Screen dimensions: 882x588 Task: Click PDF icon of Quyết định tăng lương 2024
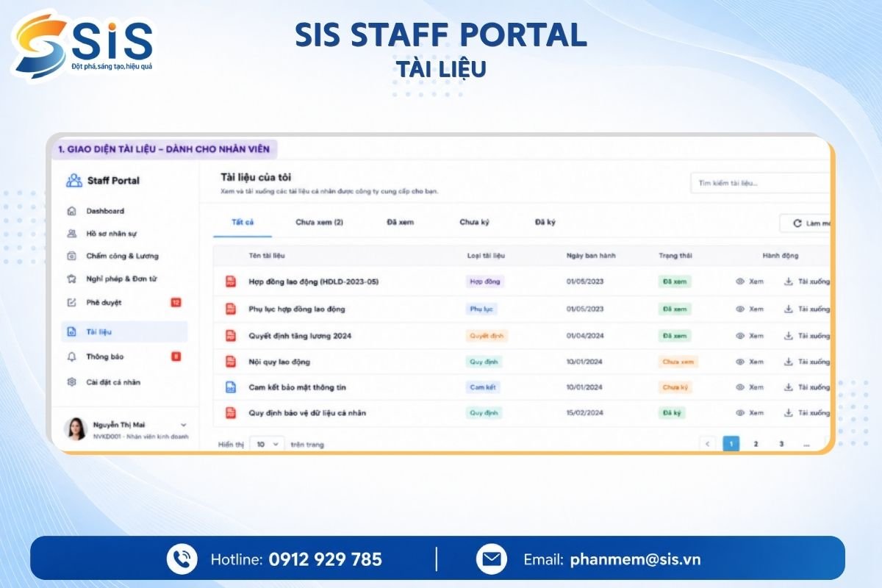click(x=230, y=336)
